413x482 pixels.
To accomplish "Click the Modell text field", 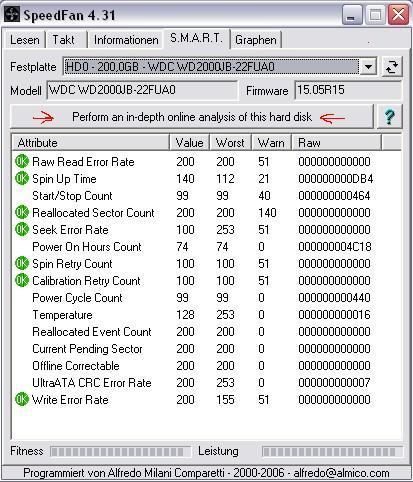I will [x=142, y=90].
